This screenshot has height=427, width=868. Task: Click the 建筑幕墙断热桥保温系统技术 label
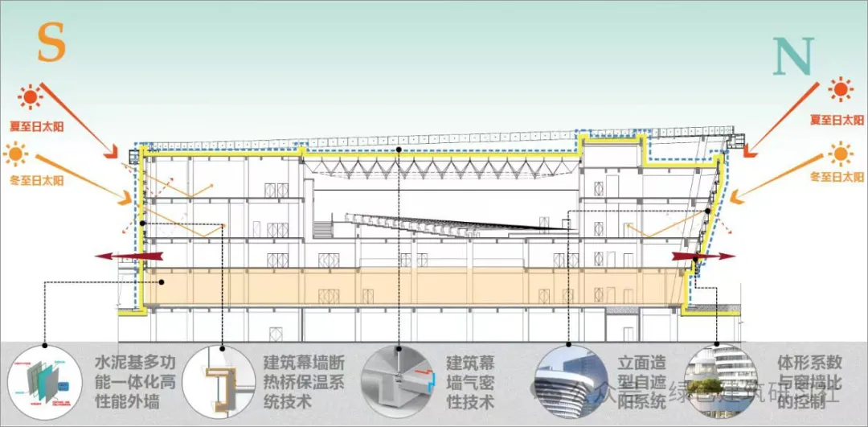305,380
